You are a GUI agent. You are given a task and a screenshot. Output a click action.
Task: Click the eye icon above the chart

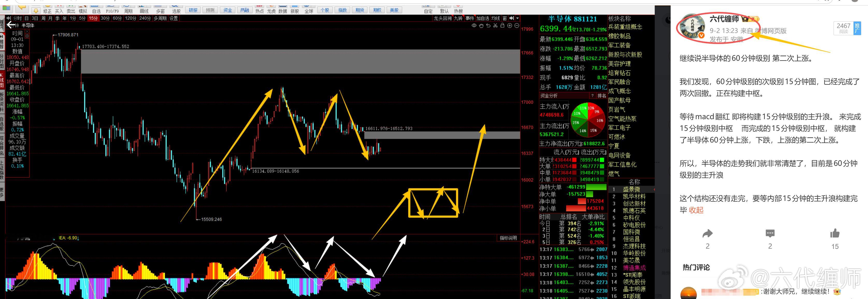point(474,26)
